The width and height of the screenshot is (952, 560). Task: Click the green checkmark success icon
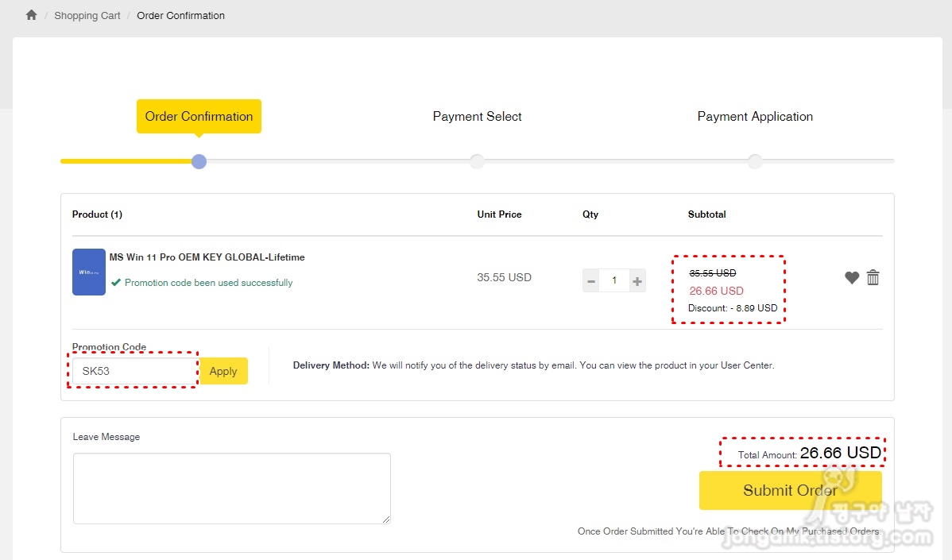click(x=116, y=282)
